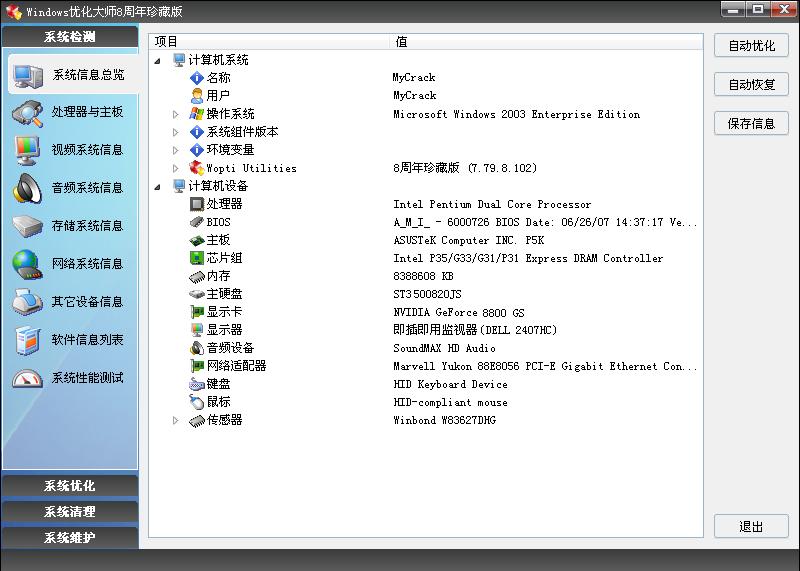Launch 系统性能测试 gauge icon
The image size is (800, 571).
point(28,378)
